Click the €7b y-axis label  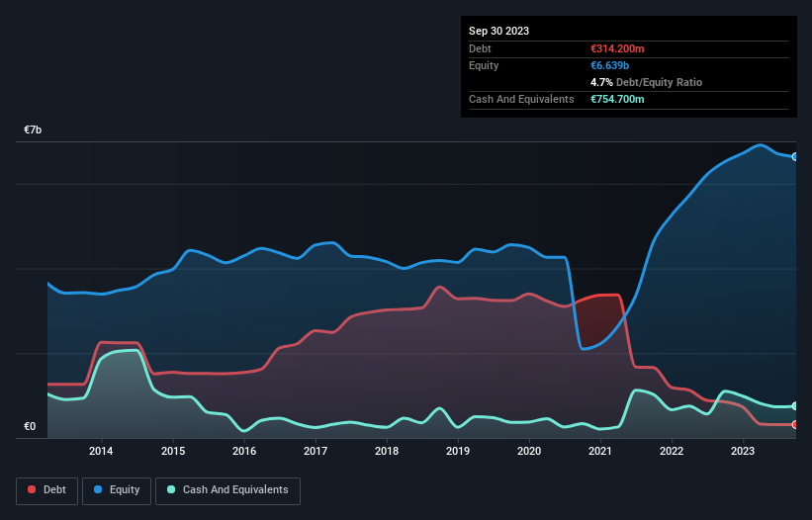click(33, 130)
